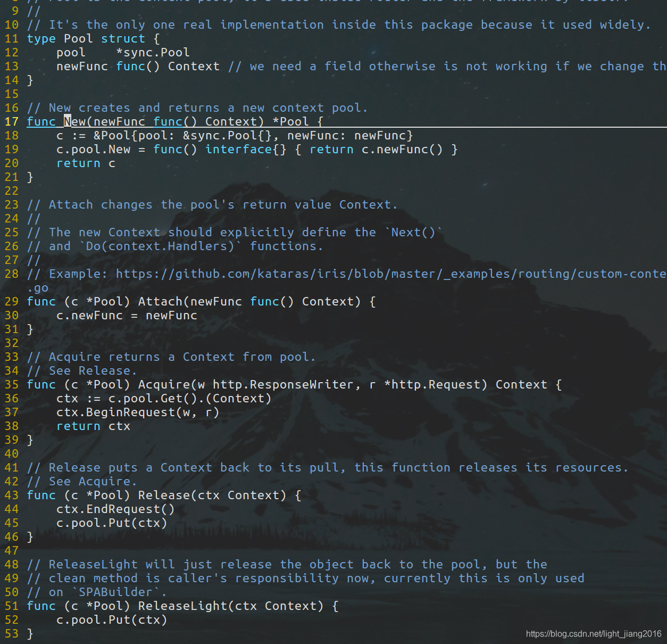Click 'return c' statement on line 20
Screen dimensions: 667x644
point(86,163)
